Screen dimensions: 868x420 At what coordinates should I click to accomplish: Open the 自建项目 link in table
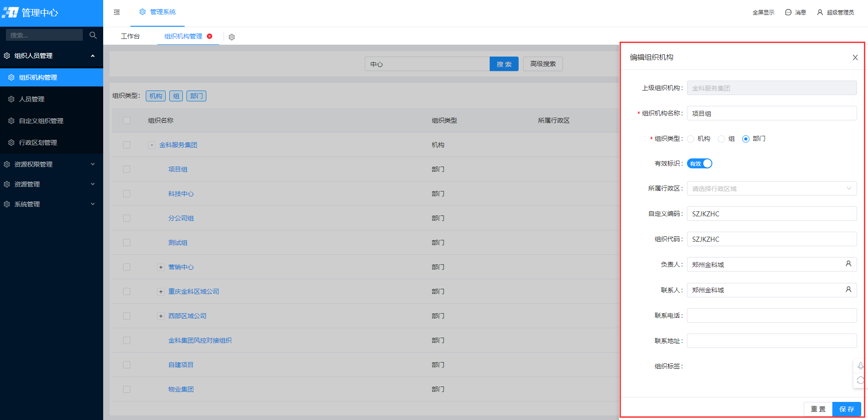pyautogui.click(x=181, y=365)
